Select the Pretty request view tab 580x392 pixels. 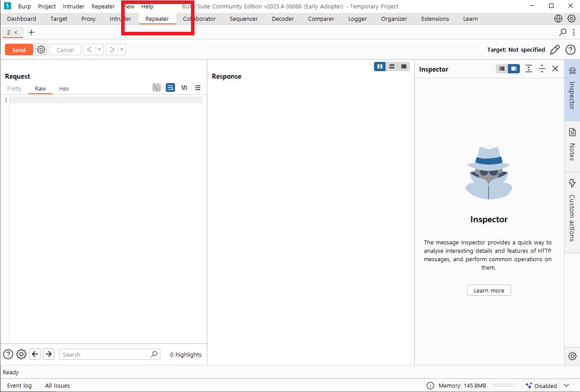(x=14, y=88)
